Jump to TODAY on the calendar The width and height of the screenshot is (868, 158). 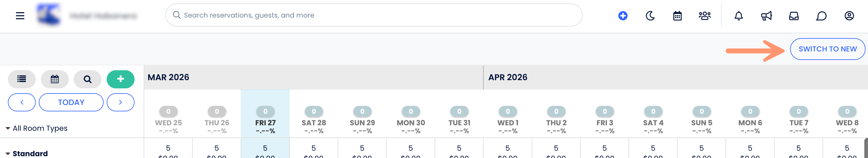point(71,102)
